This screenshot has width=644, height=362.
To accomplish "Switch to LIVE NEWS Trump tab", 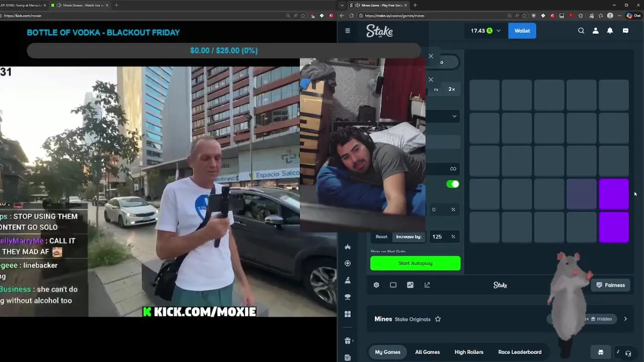I will tap(23, 5).
